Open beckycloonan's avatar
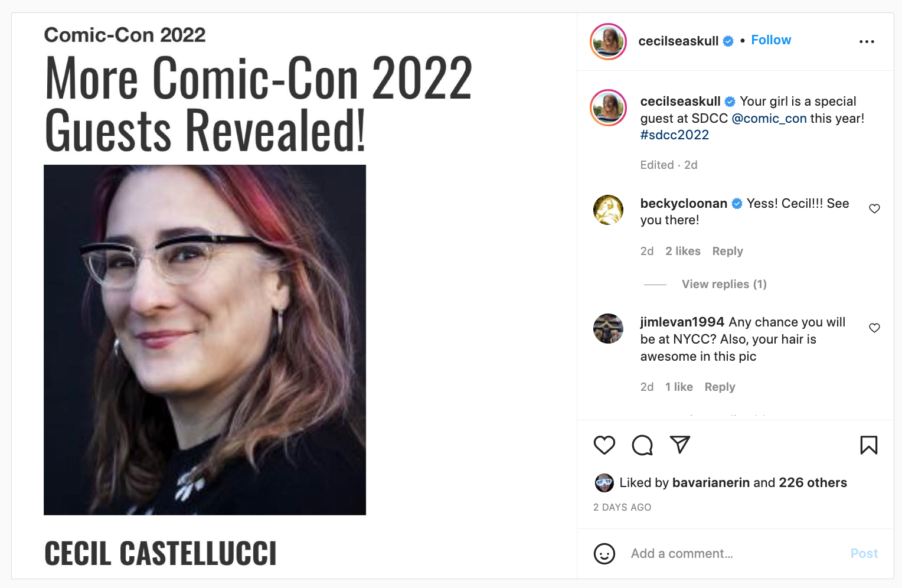 tap(608, 210)
